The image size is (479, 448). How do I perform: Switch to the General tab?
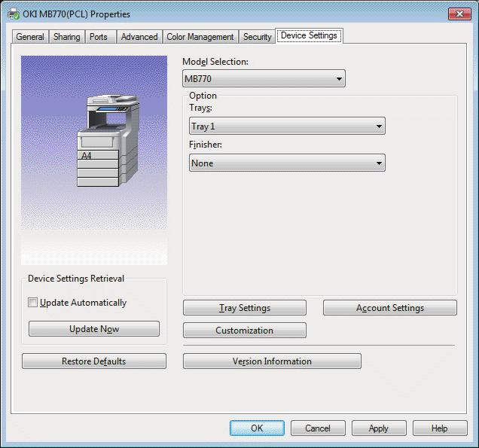30,37
